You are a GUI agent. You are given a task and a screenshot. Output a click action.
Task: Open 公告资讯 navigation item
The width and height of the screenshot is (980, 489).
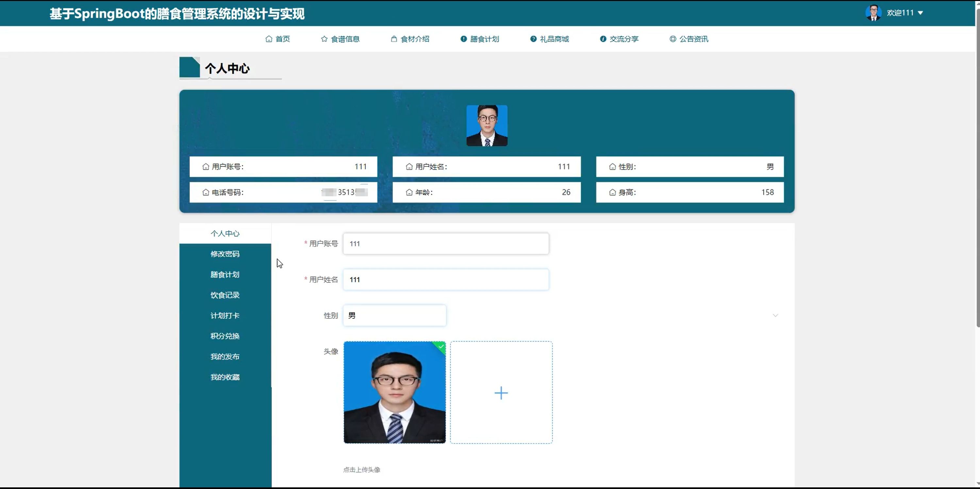689,39
